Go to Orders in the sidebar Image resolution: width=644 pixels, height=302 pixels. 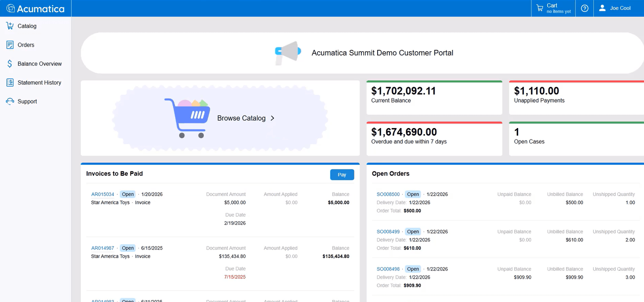coord(26,45)
